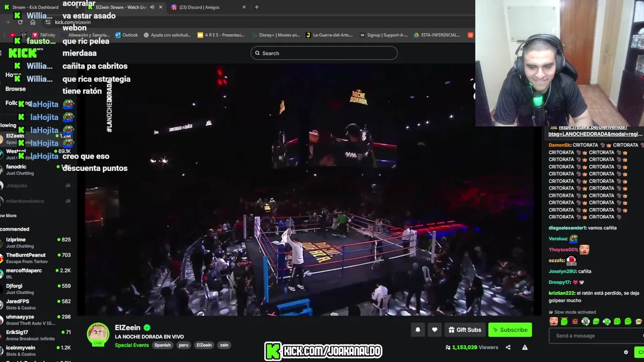The image size is (644, 362).
Task: Open fanodric followed channel
Action: [x=36, y=170]
